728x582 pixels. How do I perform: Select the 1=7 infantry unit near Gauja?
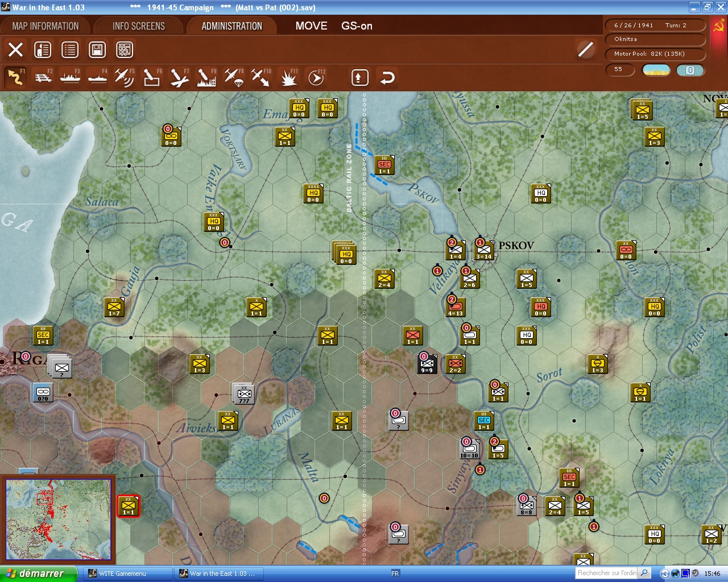point(114,307)
